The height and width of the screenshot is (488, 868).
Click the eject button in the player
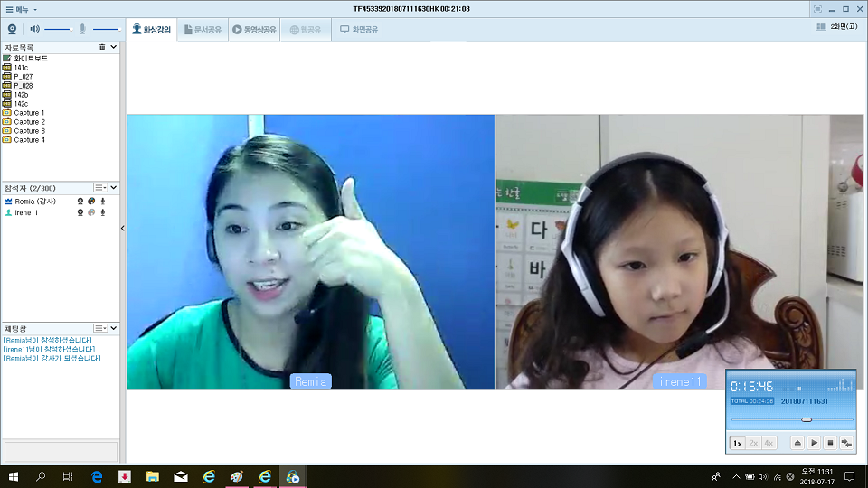[797, 443]
